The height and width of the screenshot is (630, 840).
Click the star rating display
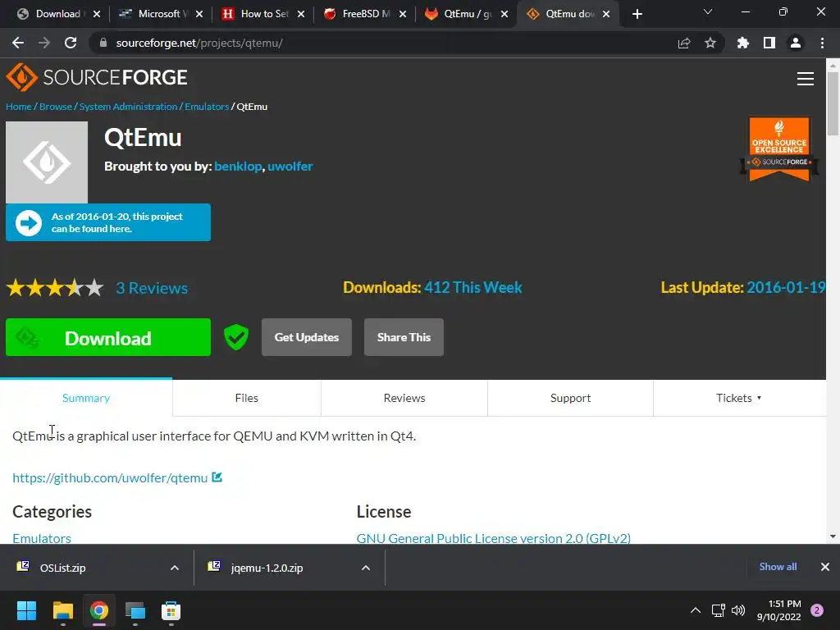(55, 288)
